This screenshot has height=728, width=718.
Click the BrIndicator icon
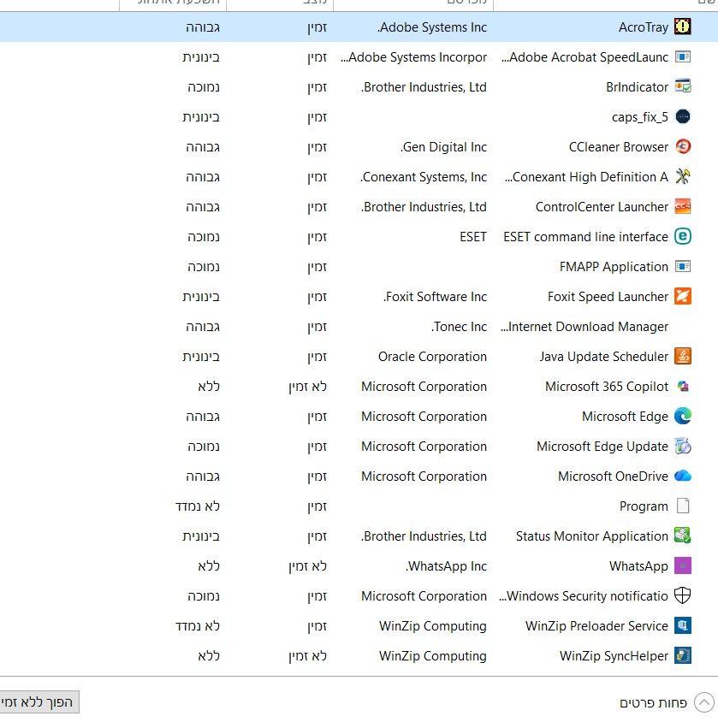pos(682,86)
